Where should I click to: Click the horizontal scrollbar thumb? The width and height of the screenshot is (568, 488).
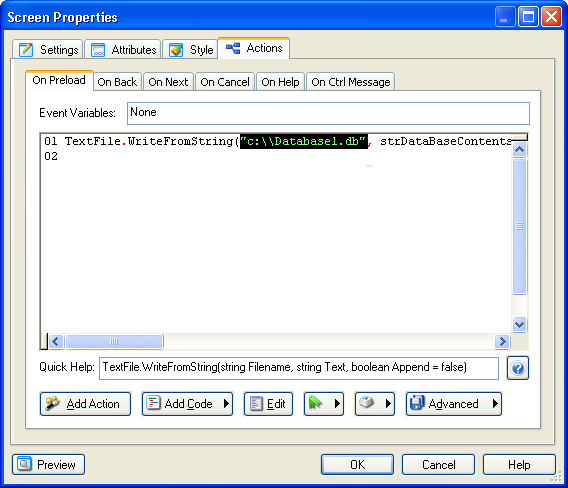114,341
